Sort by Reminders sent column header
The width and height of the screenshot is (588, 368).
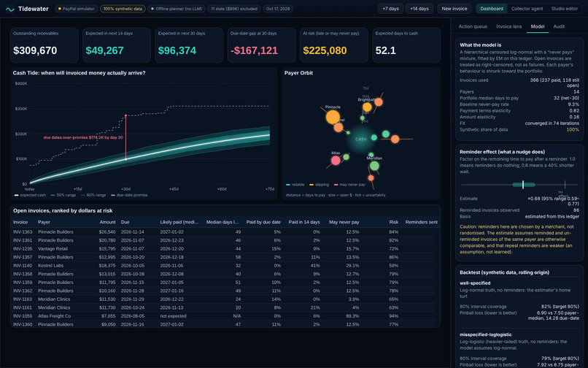[x=422, y=222]
